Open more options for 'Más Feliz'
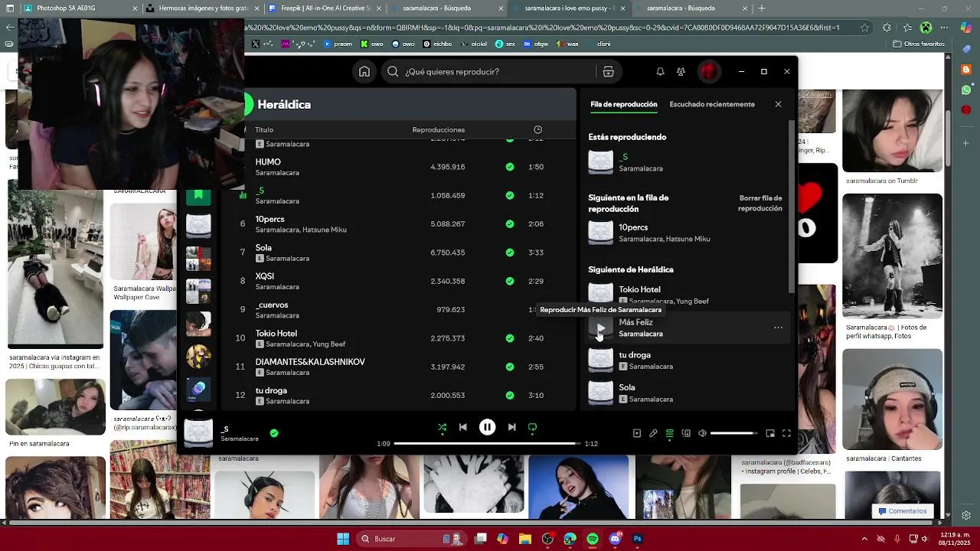Image resolution: width=980 pixels, height=551 pixels. coord(778,328)
